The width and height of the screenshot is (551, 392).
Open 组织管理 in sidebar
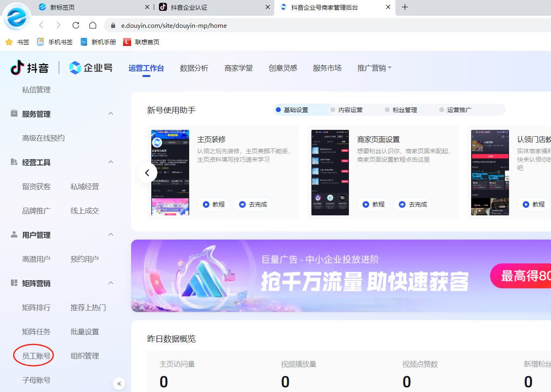(85, 356)
